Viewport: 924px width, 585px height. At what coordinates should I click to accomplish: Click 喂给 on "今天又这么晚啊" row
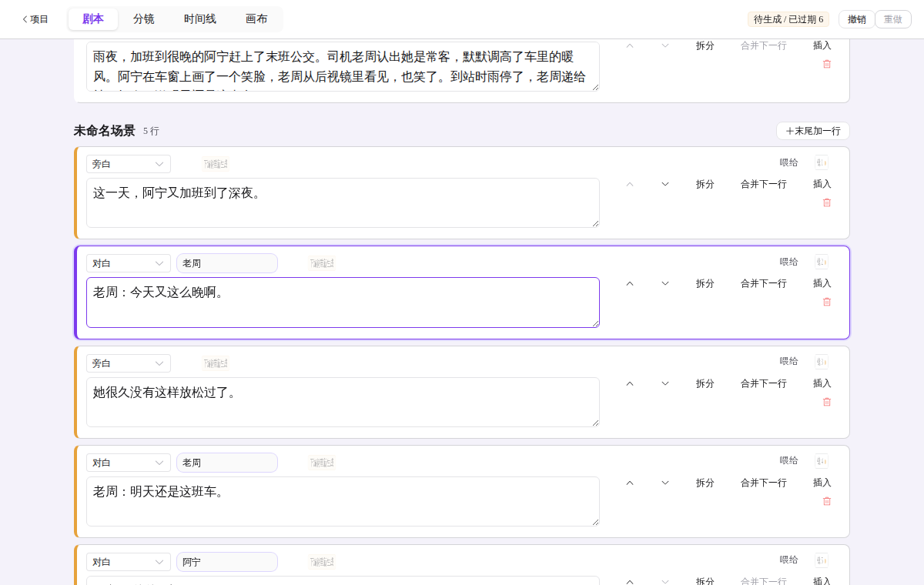(789, 262)
